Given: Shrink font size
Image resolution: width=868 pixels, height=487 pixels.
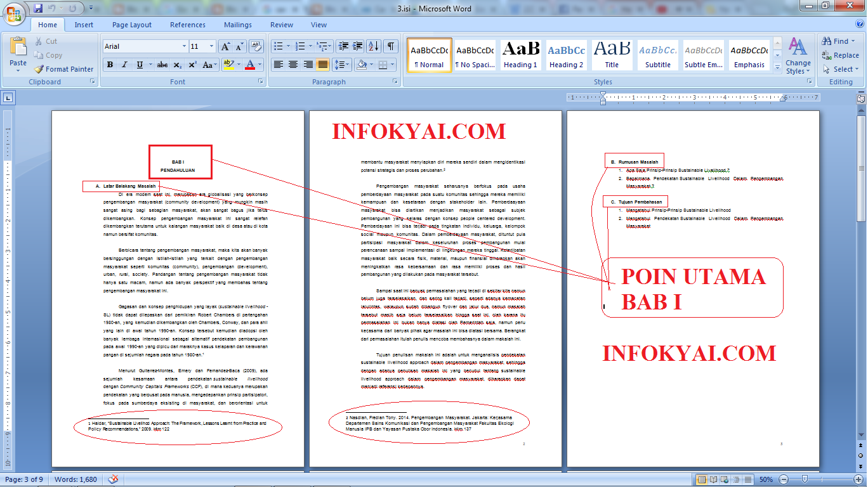Looking at the screenshot, I should [x=239, y=46].
